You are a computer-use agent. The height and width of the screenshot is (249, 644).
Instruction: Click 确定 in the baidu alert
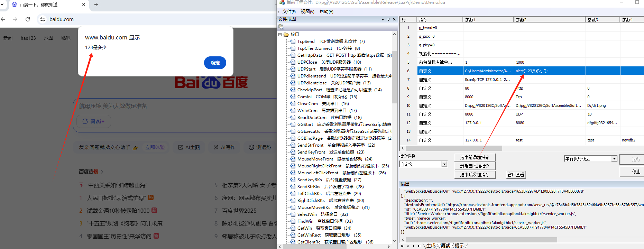click(x=215, y=63)
